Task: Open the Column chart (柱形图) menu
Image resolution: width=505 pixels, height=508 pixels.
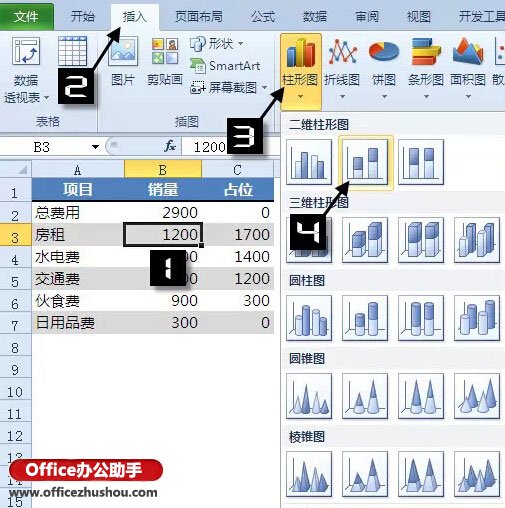Action: click(301, 71)
